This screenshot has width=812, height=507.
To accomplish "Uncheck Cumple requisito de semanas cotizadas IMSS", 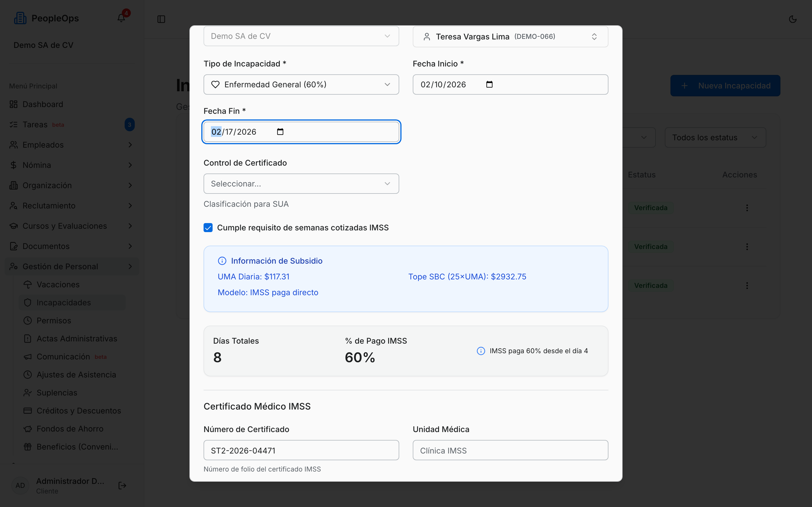I will pyautogui.click(x=208, y=228).
